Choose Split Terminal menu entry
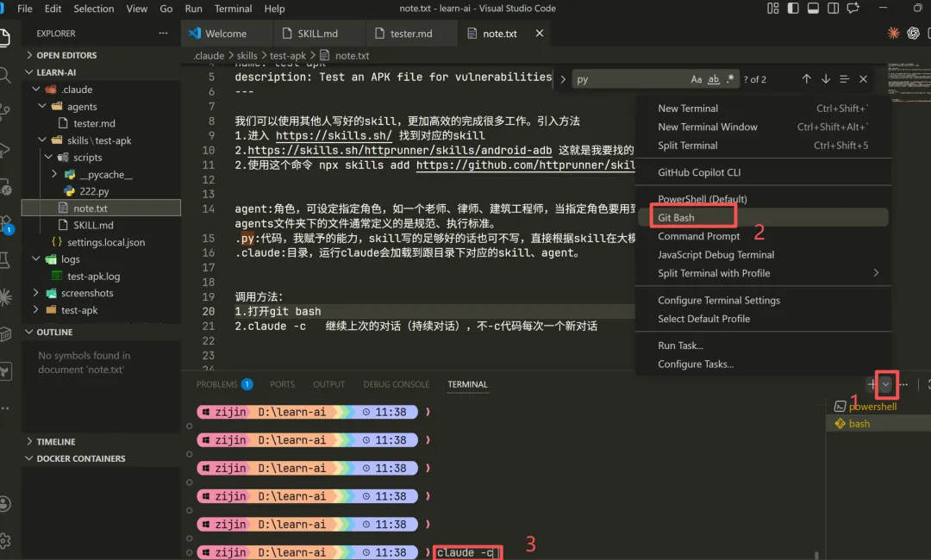931x560 pixels. coord(763,146)
